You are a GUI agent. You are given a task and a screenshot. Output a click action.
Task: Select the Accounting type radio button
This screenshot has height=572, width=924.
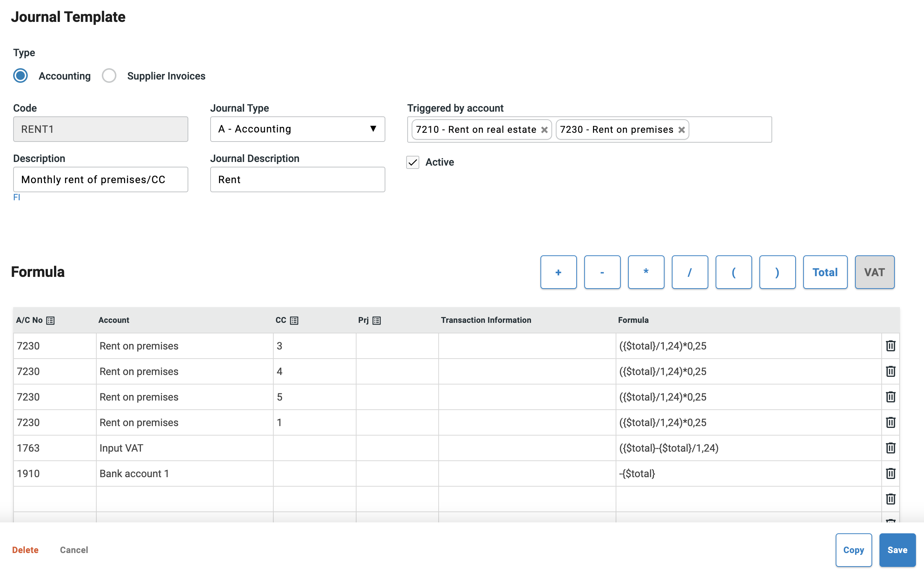(x=20, y=76)
